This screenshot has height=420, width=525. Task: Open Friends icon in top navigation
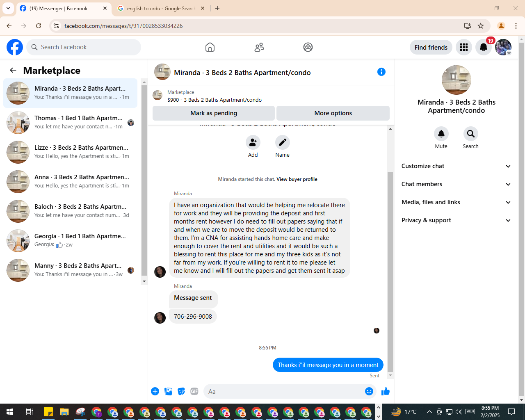point(259,47)
